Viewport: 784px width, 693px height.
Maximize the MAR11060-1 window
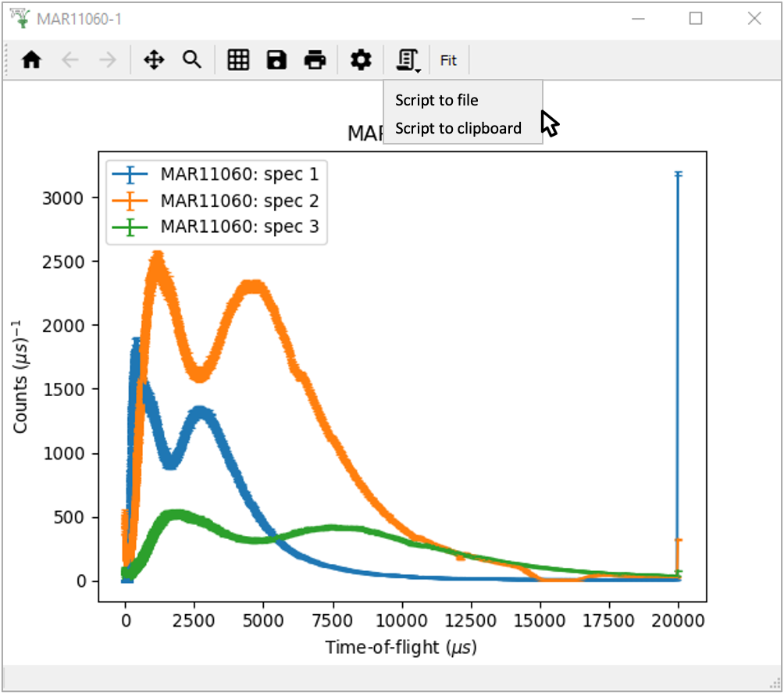695,19
